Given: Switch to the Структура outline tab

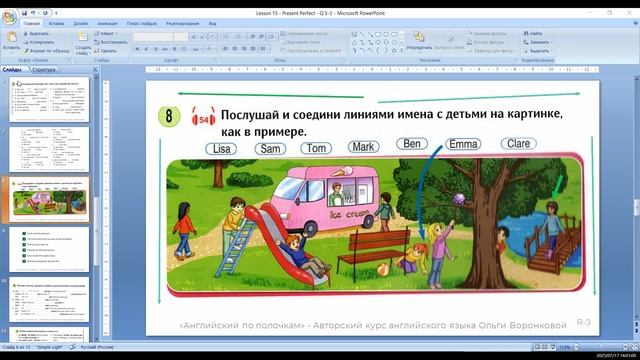Looking at the screenshot, I should pyautogui.click(x=44, y=70).
